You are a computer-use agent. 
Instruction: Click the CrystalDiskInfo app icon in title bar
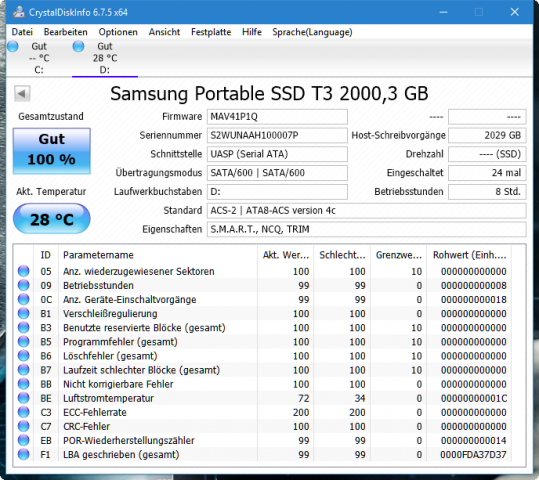click(19, 12)
